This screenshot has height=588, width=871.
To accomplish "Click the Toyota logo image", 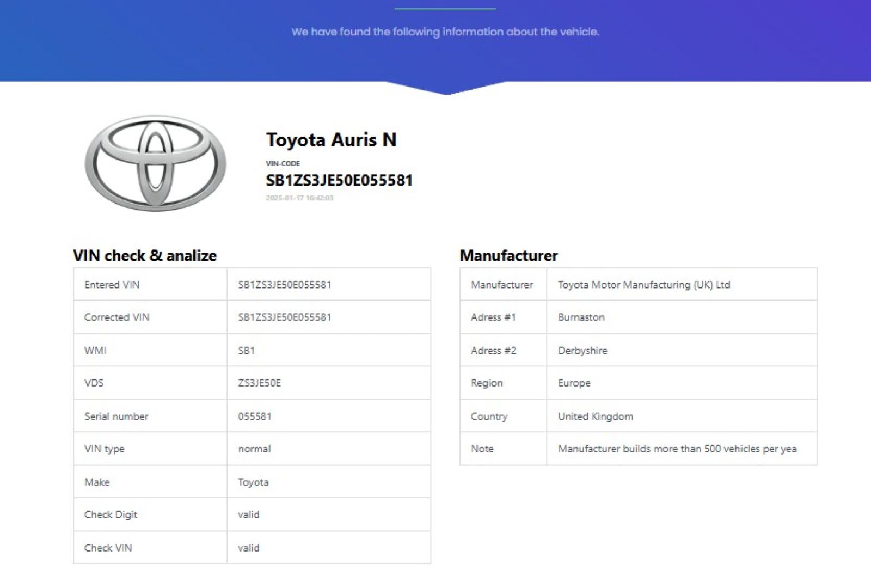I will pyautogui.click(x=156, y=163).
